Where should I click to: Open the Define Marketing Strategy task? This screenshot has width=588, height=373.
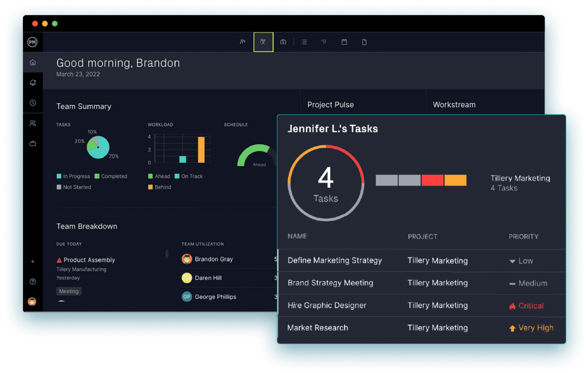(x=335, y=261)
